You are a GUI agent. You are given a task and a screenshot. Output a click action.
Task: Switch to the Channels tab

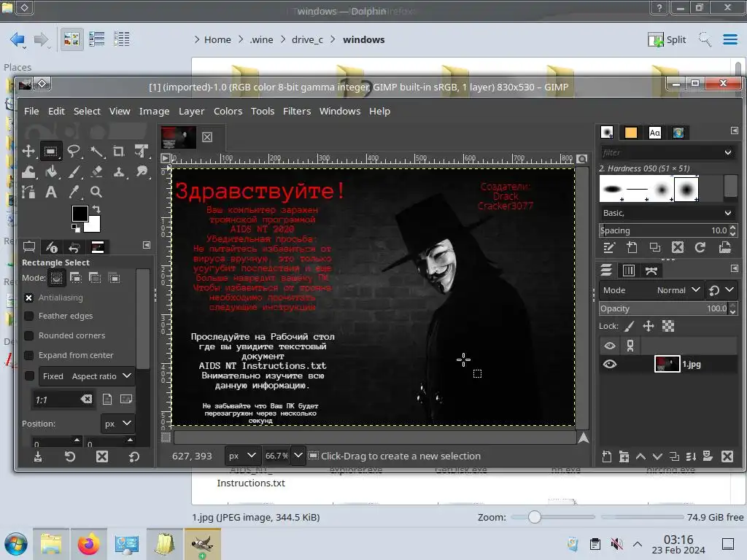[629, 271]
